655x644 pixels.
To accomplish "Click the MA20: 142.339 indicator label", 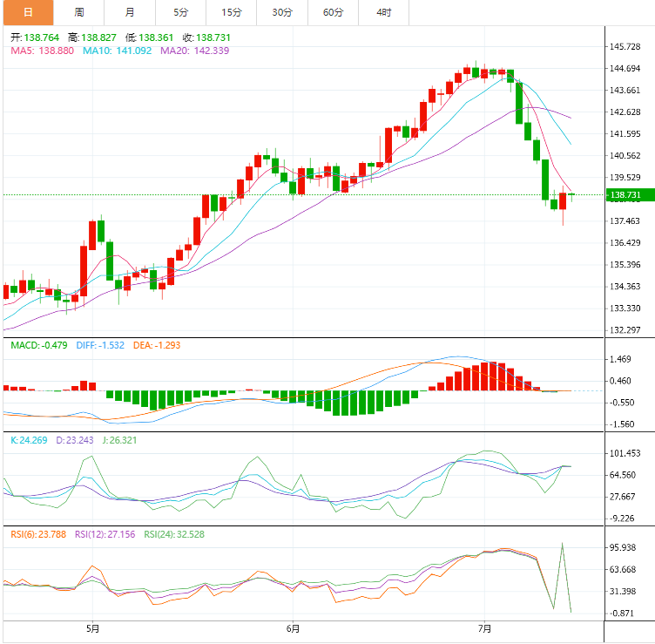I will pyautogui.click(x=195, y=51).
